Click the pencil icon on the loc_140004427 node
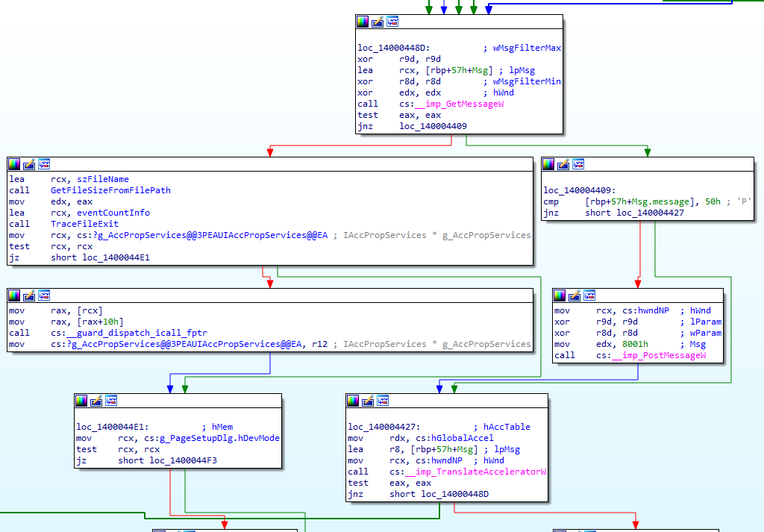This screenshot has height=532, width=764. (x=367, y=401)
